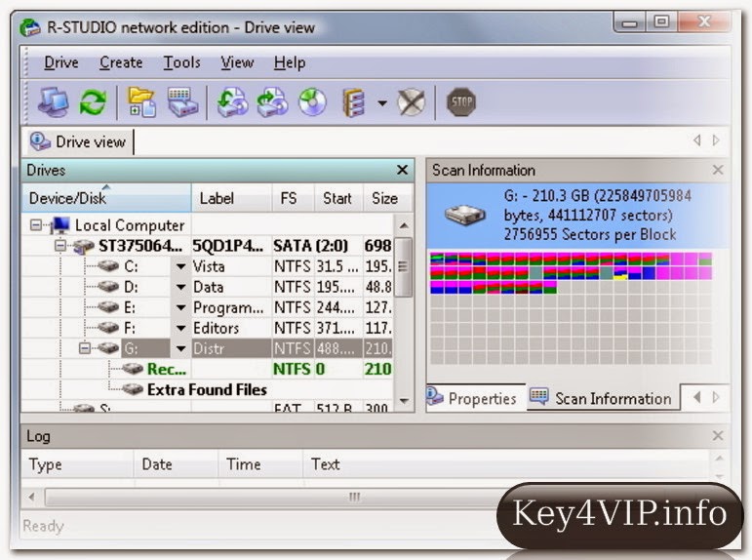752x560 pixels.
Task: Click the scan information panel tab-scroll left arrow
Action: [697, 397]
